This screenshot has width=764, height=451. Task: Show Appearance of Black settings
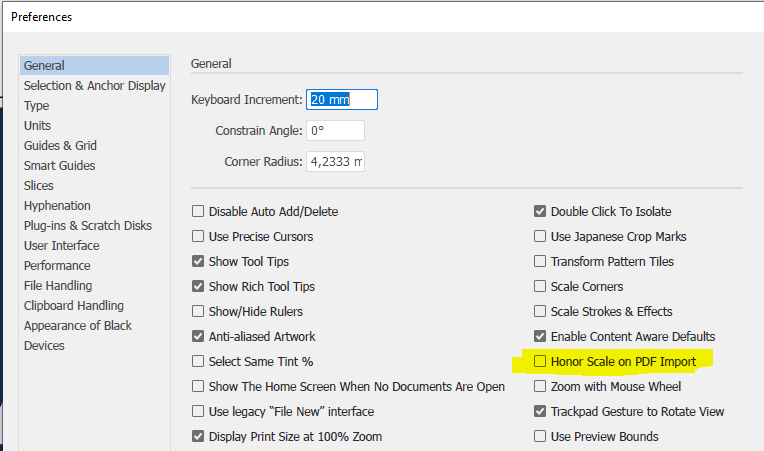(x=78, y=326)
